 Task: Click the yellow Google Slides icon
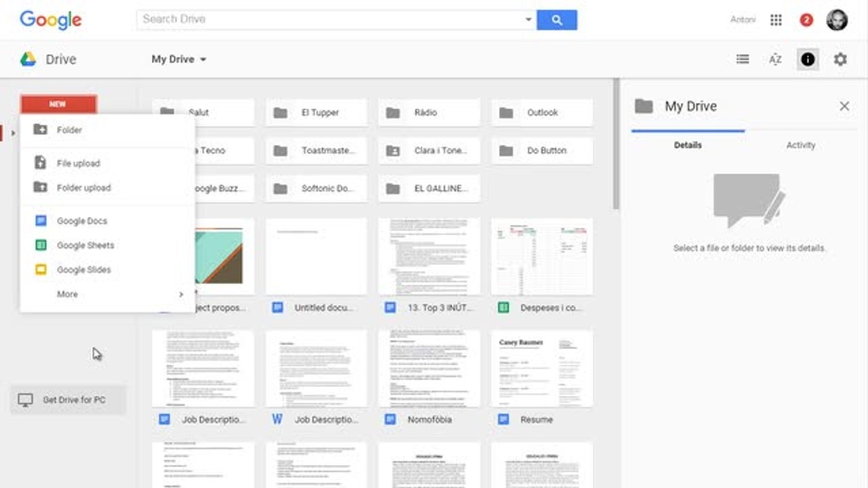(x=41, y=269)
